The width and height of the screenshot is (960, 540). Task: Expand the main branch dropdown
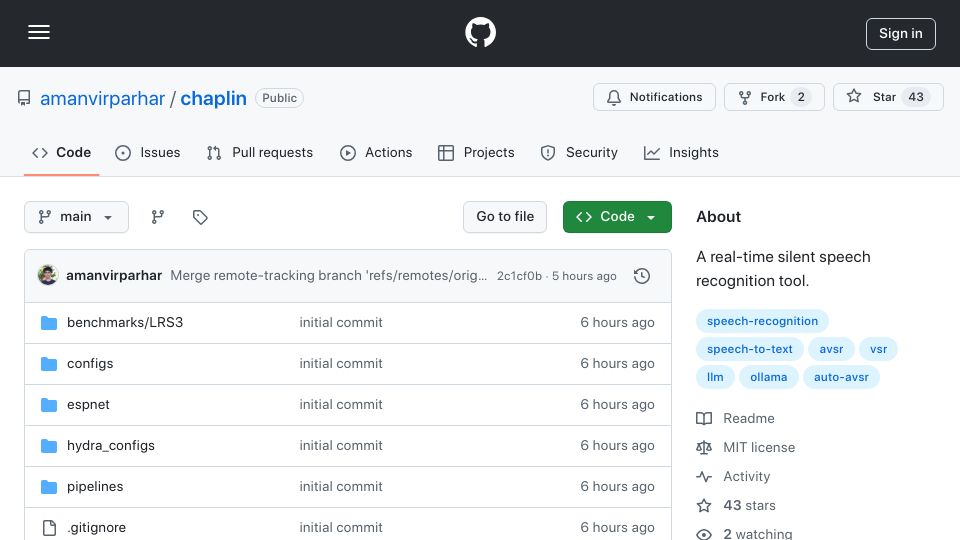[x=77, y=217]
